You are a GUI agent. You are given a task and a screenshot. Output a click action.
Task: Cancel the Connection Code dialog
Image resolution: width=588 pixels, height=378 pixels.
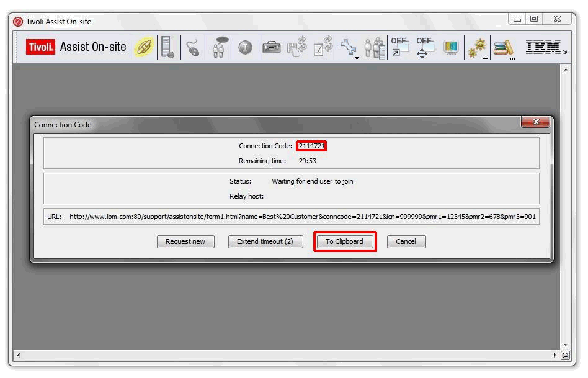[x=406, y=241]
